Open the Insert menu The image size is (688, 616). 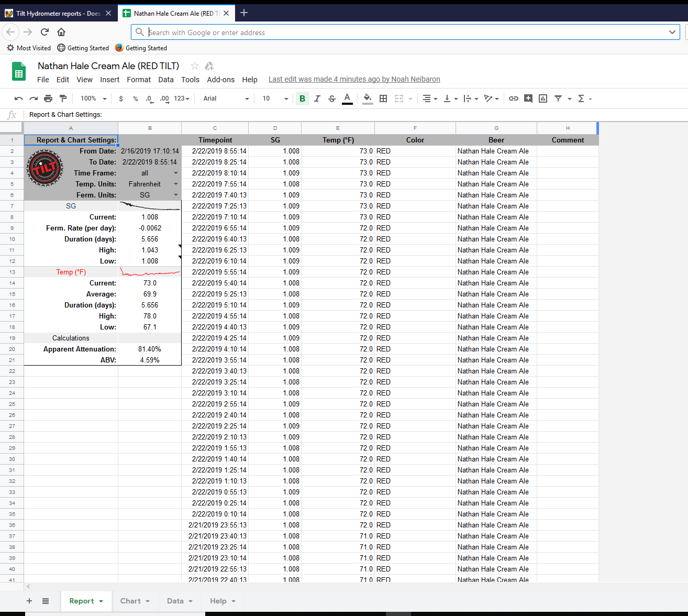pos(109,80)
